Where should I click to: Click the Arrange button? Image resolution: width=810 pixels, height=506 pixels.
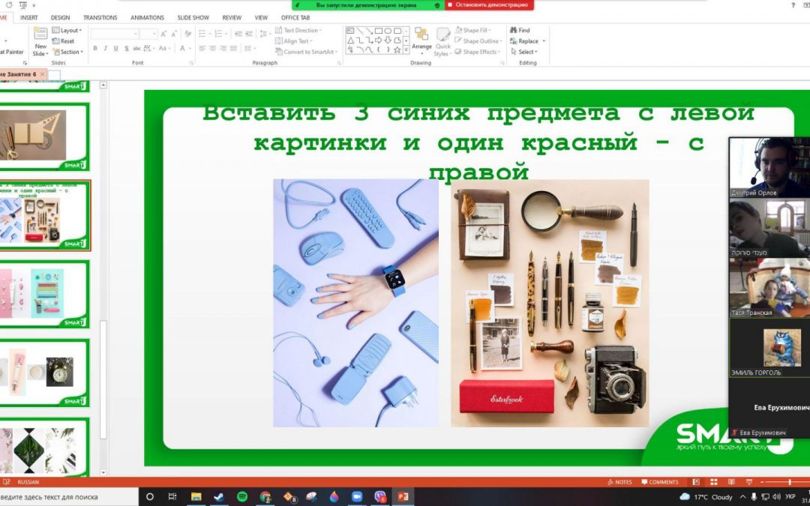pyautogui.click(x=422, y=40)
